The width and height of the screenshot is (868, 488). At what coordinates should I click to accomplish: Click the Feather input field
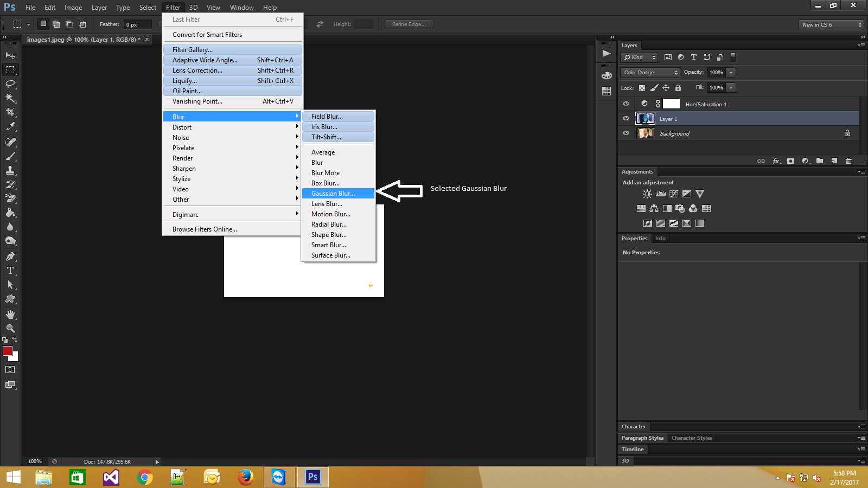138,24
